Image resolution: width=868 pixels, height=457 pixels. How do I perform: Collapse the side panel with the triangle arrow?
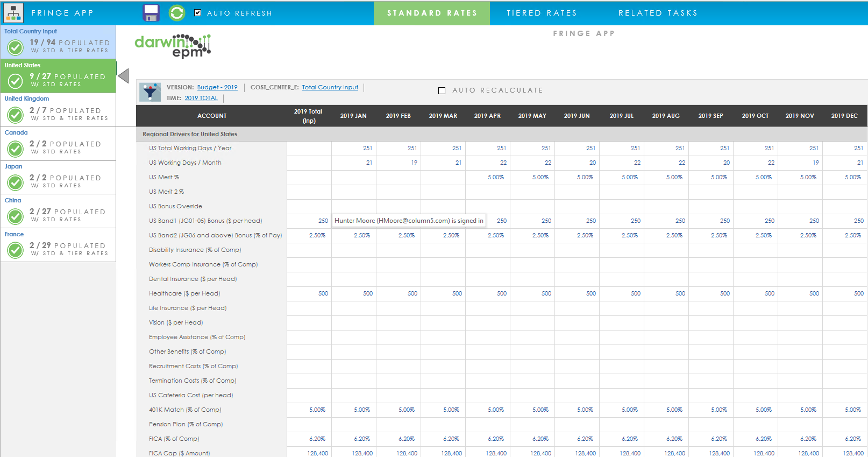point(123,76)
